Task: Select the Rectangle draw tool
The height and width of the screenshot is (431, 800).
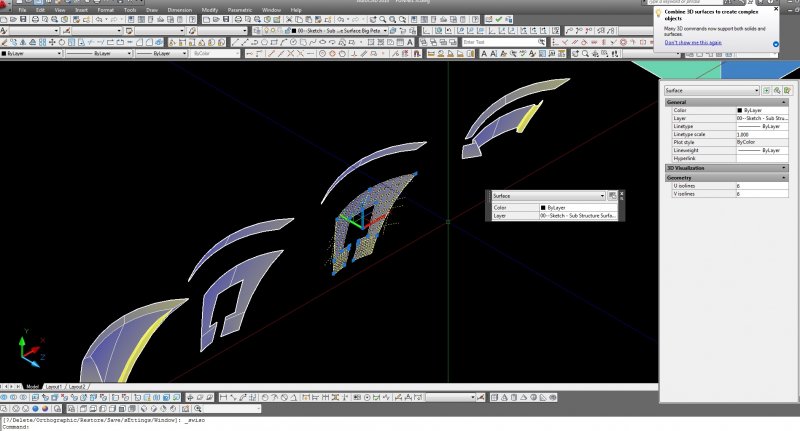Action: click(274, 42)
